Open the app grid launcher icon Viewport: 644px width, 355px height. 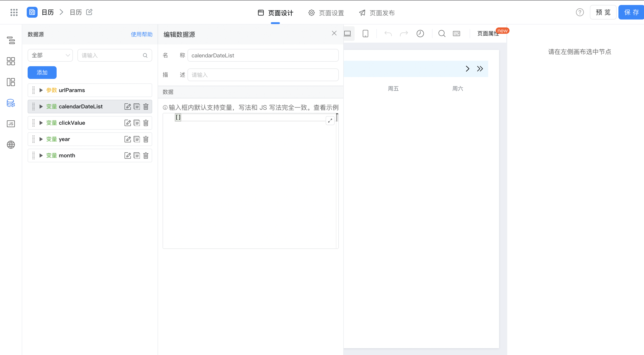14,12
